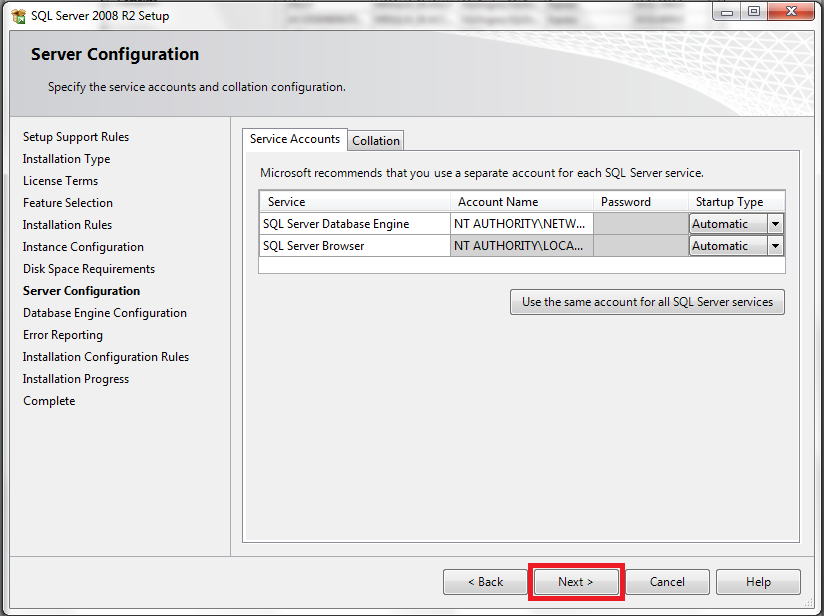Image resolution: width=824 pixels, height=616 pixels.
Task: Click the Installation Type step
Action: (66, 159)
